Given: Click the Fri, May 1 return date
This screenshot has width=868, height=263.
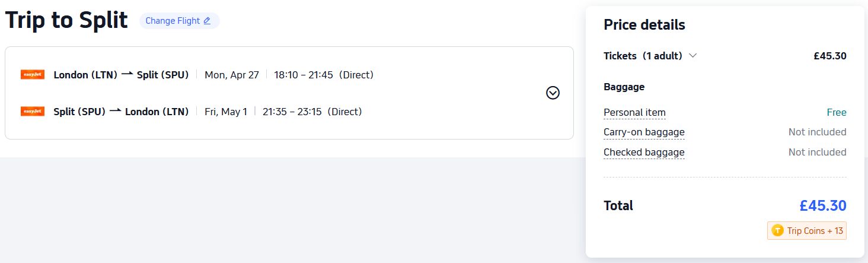Looking at the screenshot, I should click(226, 112).
